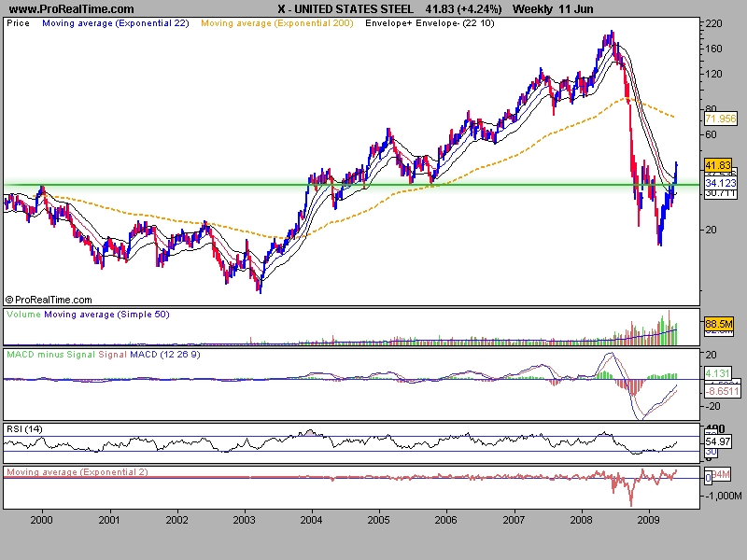The width and height of the screenshot is (747, 560).
Task: Click the Price panel label
Action: (18, 23)
